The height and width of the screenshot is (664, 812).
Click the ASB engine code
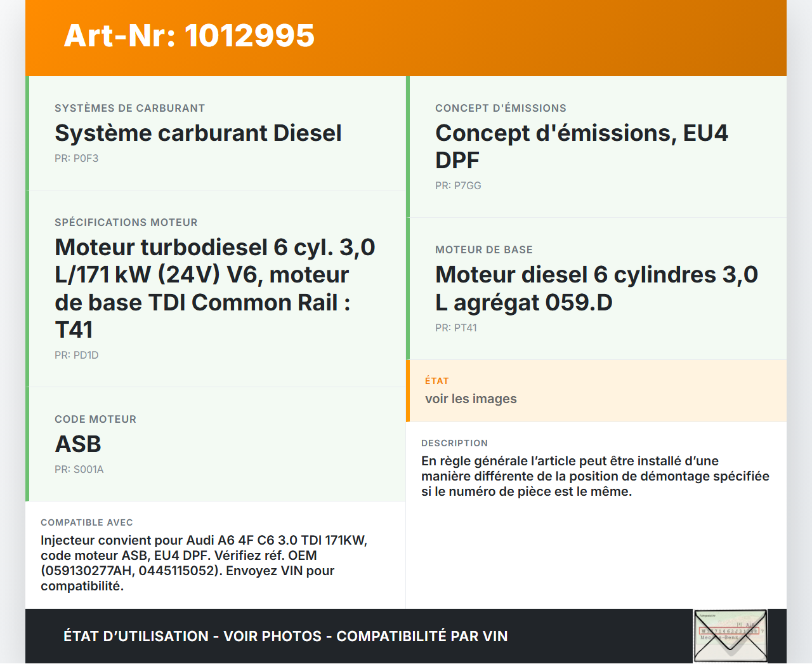click(78, 444)
